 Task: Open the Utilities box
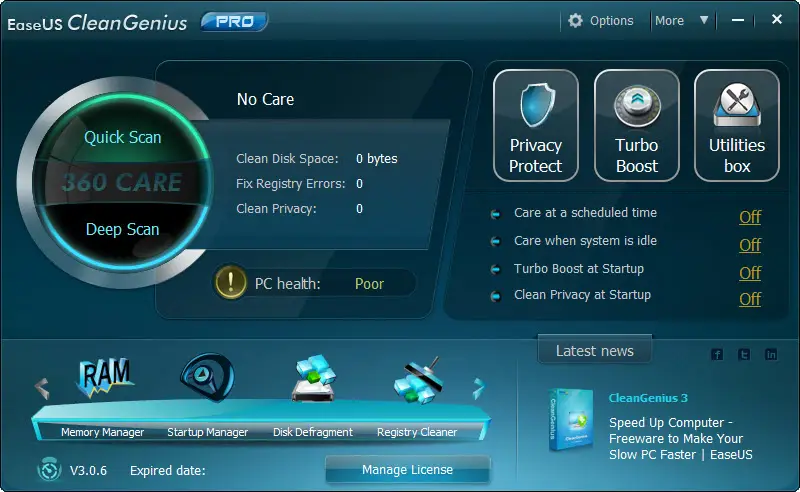point(737,126)
